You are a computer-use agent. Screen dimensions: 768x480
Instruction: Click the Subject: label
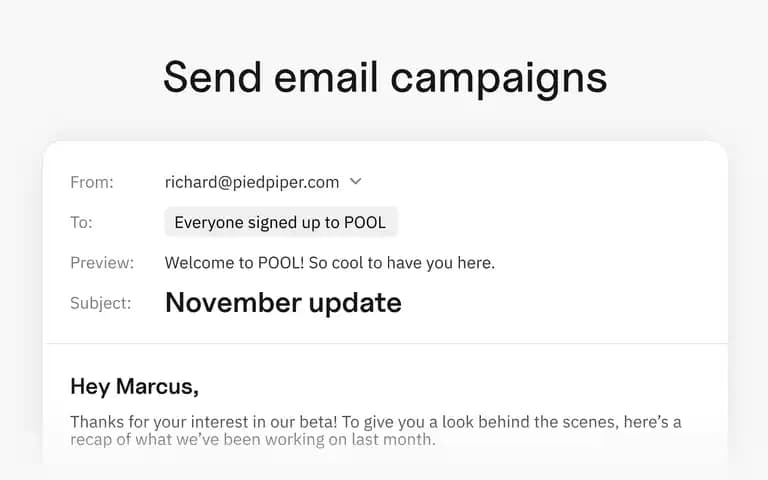click(x=100, y=303)
